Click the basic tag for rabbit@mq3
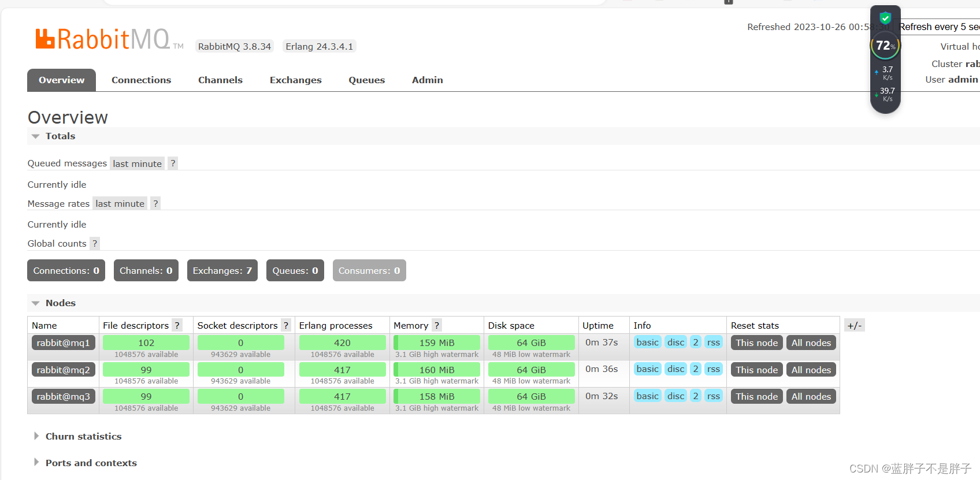 [x=647, y=396]
